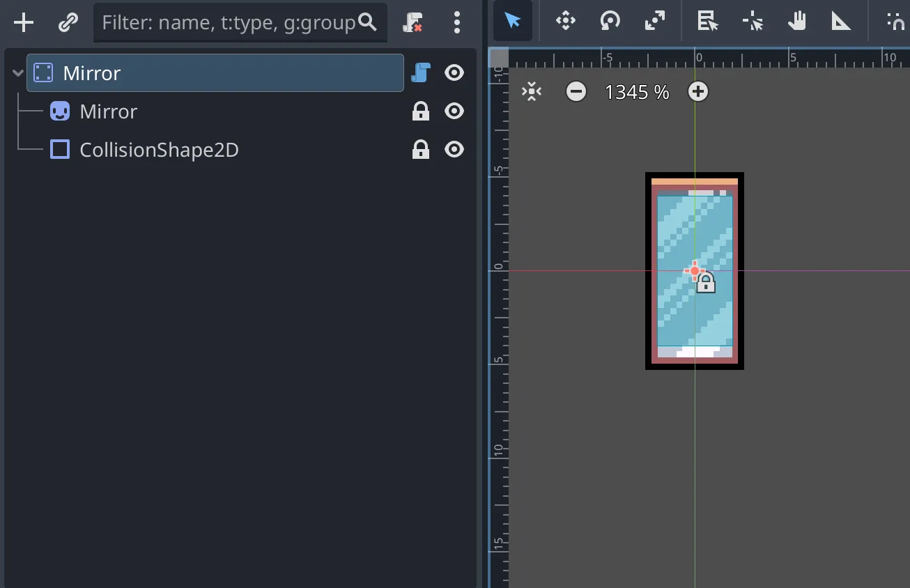Image resolution: width=910 pixels, height=588 pixels.
Task: Click the list selectable nodes tool
Action: (708, 21)
